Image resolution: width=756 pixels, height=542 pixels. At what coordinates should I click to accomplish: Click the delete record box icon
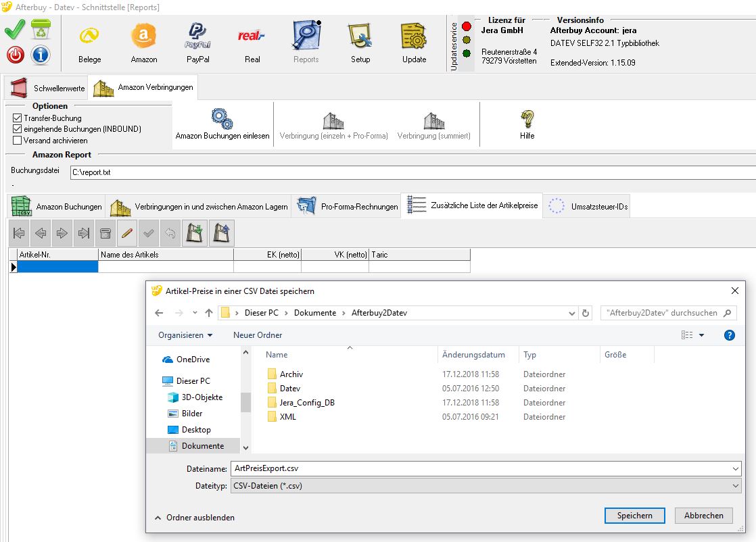click(x=105, y=233)
